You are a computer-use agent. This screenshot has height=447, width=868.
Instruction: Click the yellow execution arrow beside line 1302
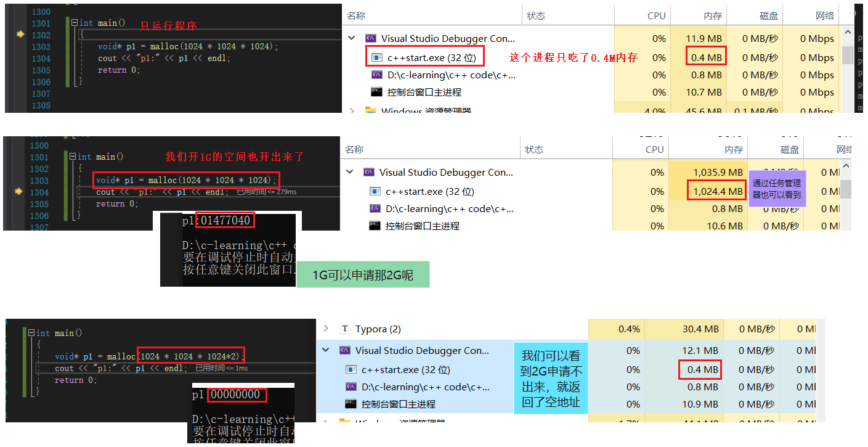pos(21,35)
